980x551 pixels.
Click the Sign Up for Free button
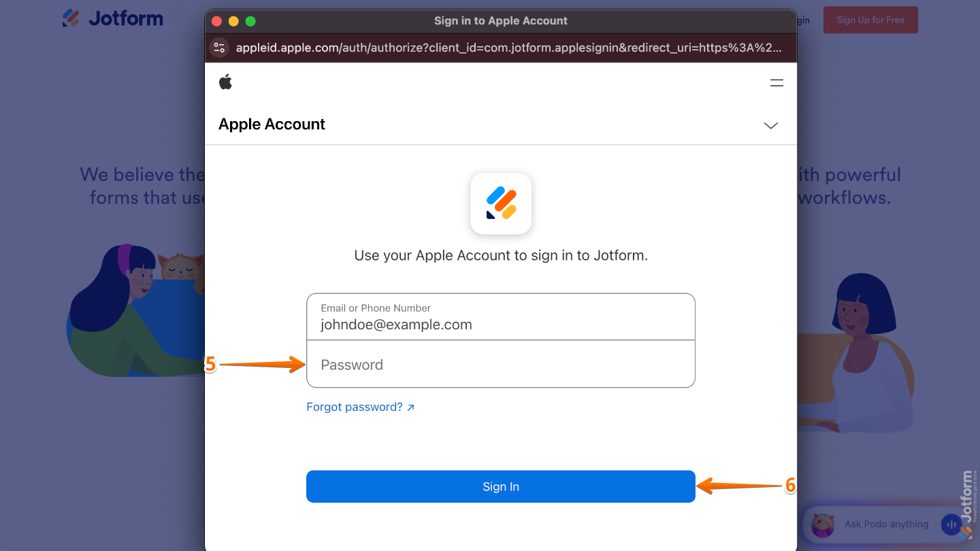coord(870,20)
